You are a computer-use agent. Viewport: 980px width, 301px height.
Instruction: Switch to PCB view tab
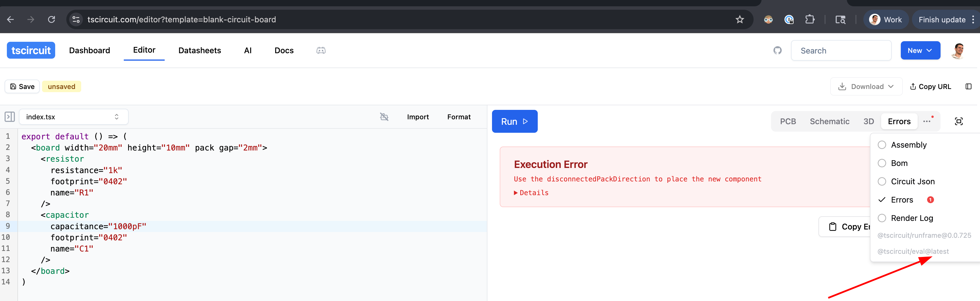(x=788, y=121)
